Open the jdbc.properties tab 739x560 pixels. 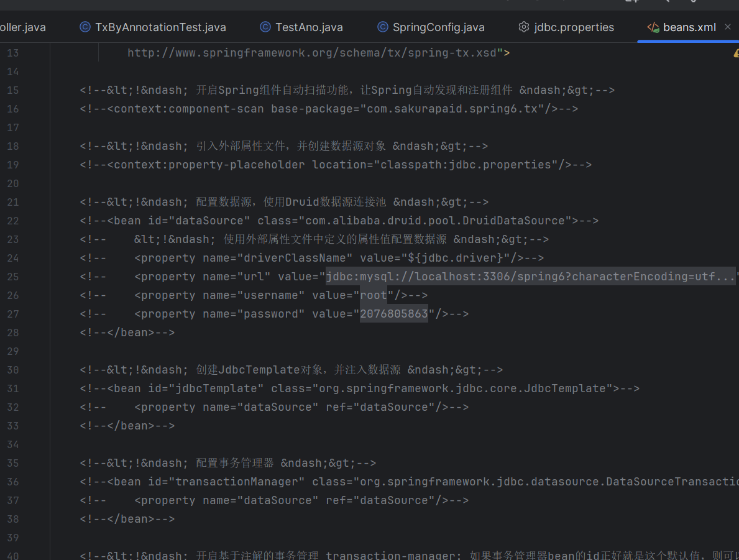tap(566, 27)
